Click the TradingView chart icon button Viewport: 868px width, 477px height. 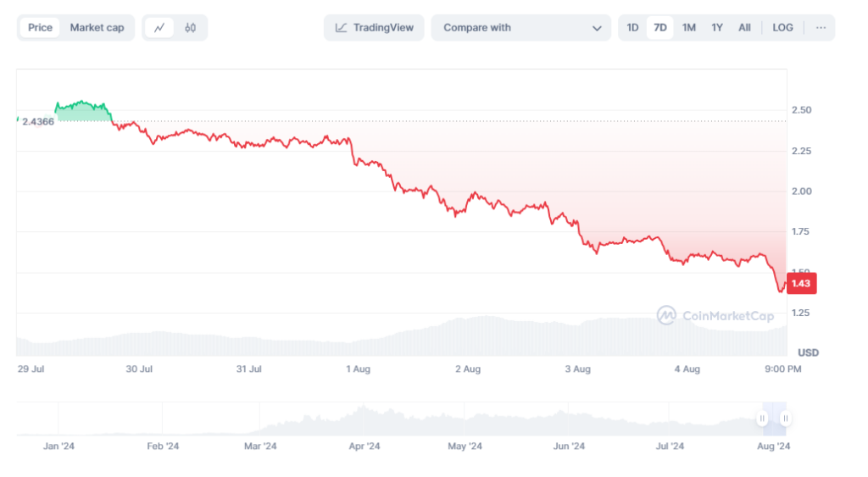pos(374,28)
